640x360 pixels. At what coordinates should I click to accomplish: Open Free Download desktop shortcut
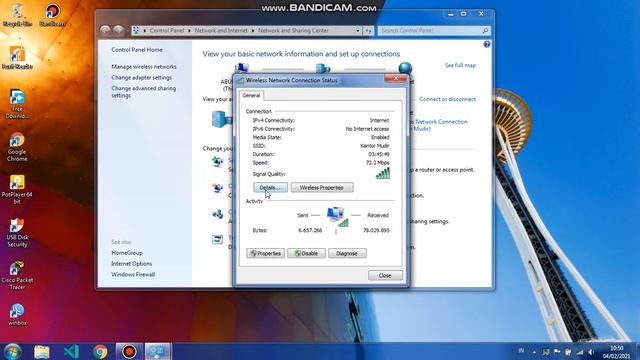(17, 104)
